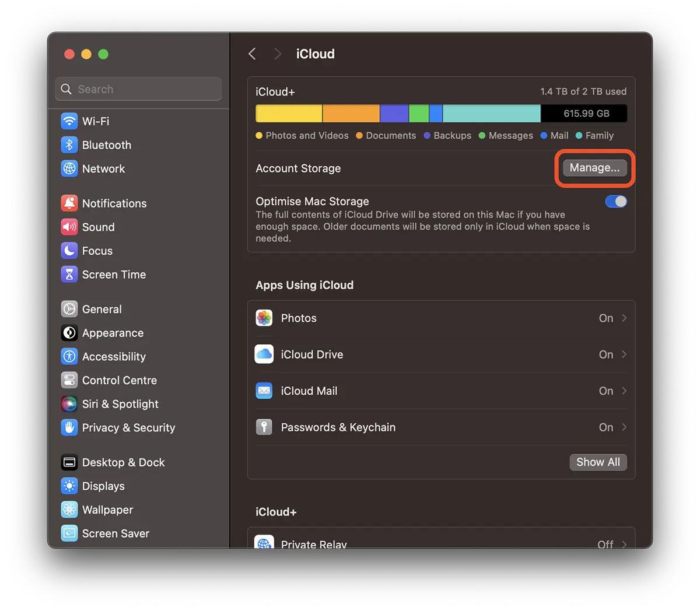This screenshot has height=611, width=700.
Task: Open the Control Centre pane
Action: pyautogui.click(x=119, y=380)
